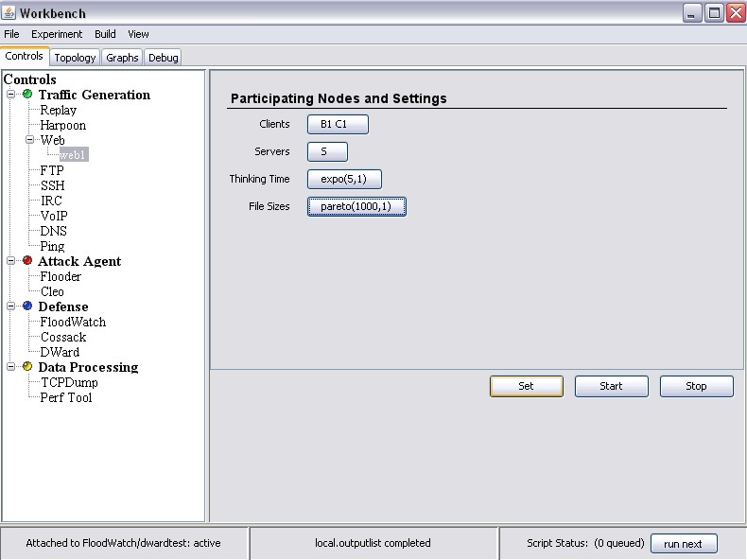The width and height of the screenshot is (747, 560).
Task: Click the blue Defense category icon
Action: [x=27, y=306]
